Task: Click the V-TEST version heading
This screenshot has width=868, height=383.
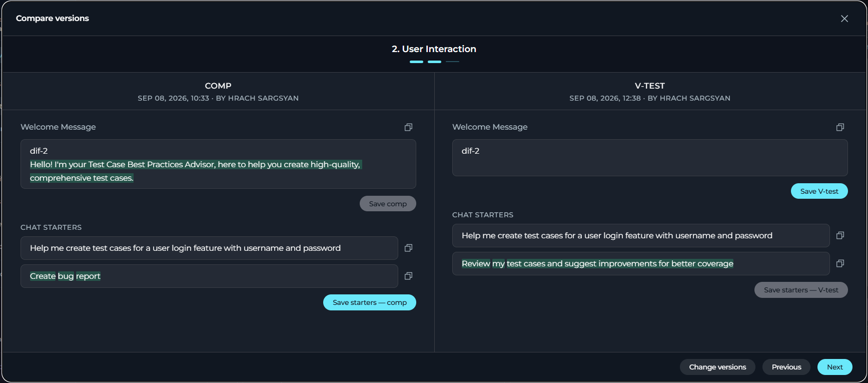Action: pyautogui.click(x=650, y=86)
